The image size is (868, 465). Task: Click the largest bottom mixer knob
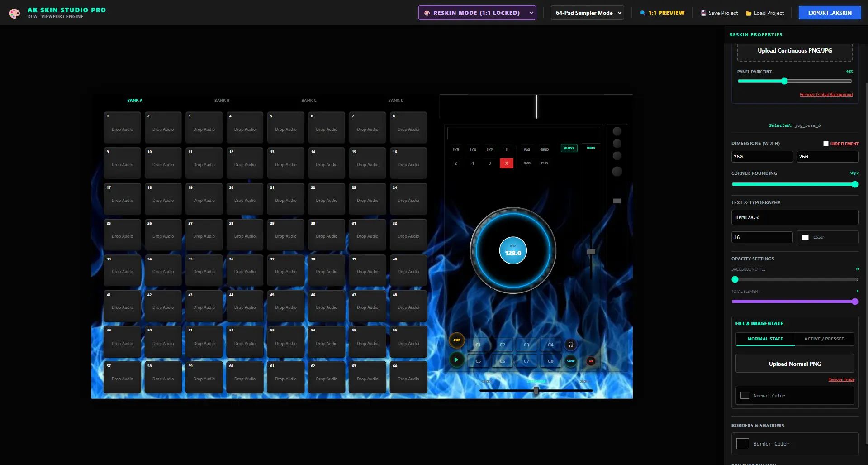[x=617, y=171]
